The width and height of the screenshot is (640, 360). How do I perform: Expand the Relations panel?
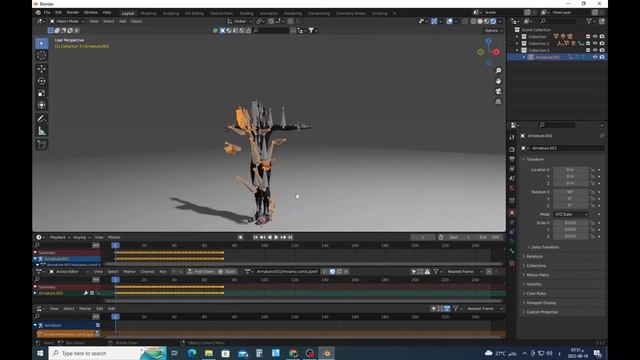[534, 256]
